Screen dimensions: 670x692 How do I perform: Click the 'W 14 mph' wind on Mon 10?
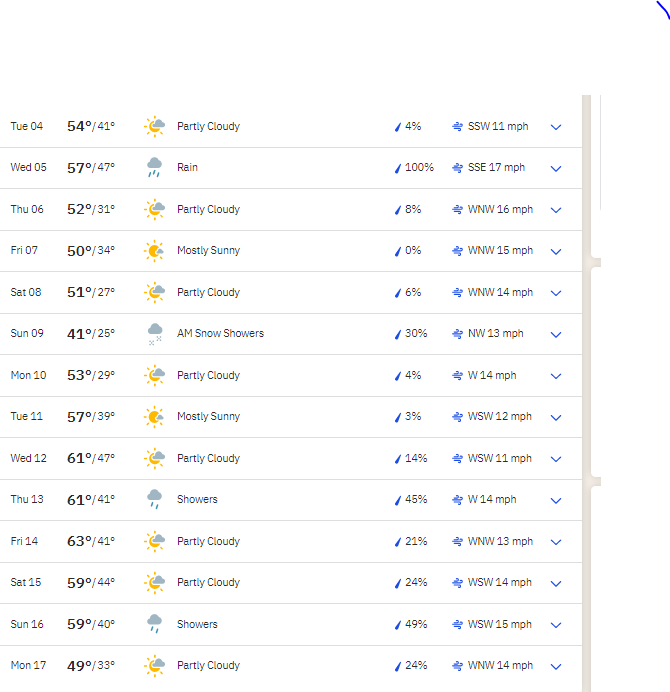point(492,375)
